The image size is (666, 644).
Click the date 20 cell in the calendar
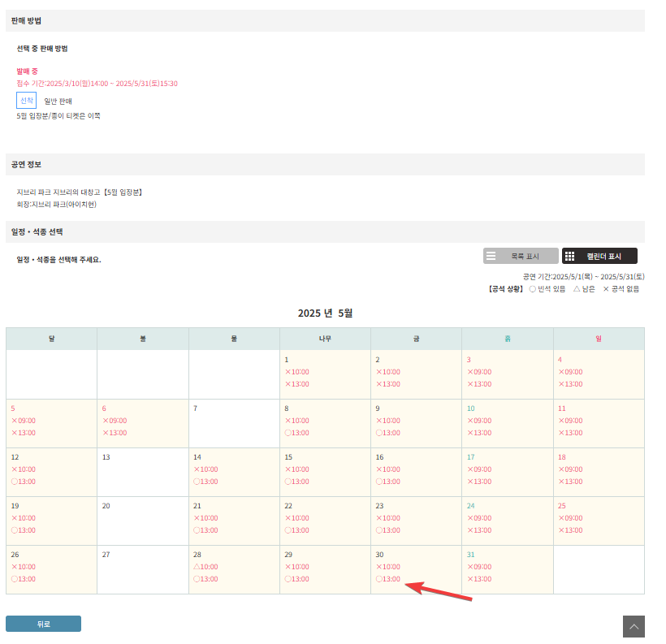point(143,521)
